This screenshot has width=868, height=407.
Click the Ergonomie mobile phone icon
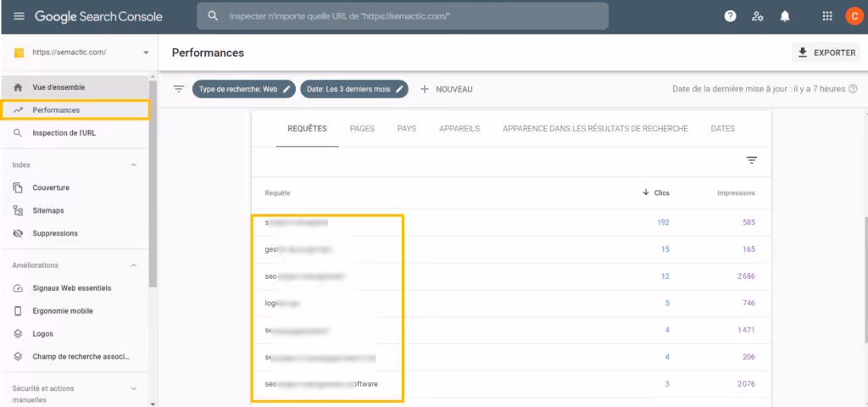[x=18, y=310]
